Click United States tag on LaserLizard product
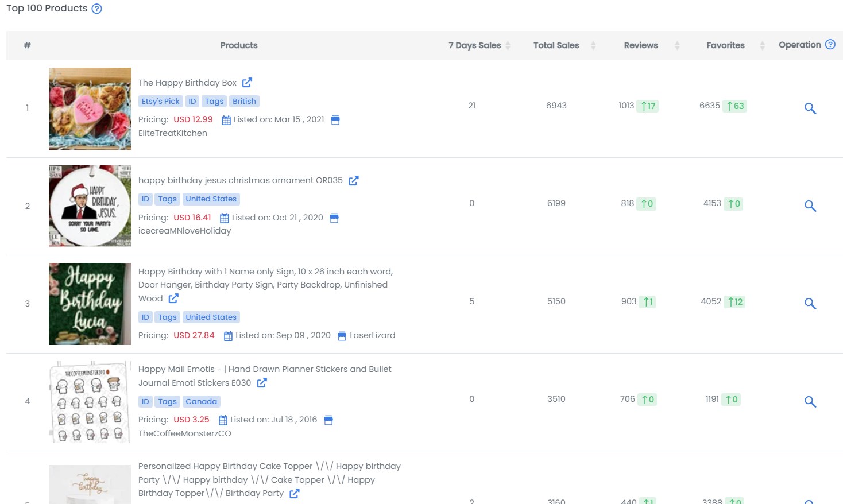 (x=211, y=317)
